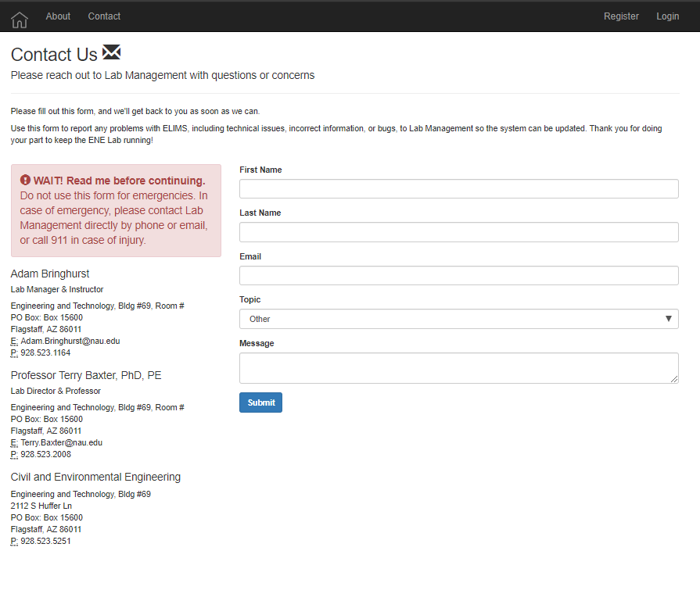Click Professor Terry Baxter, PhD, PE heading
The image size is (700, 601).
(86, 375)
